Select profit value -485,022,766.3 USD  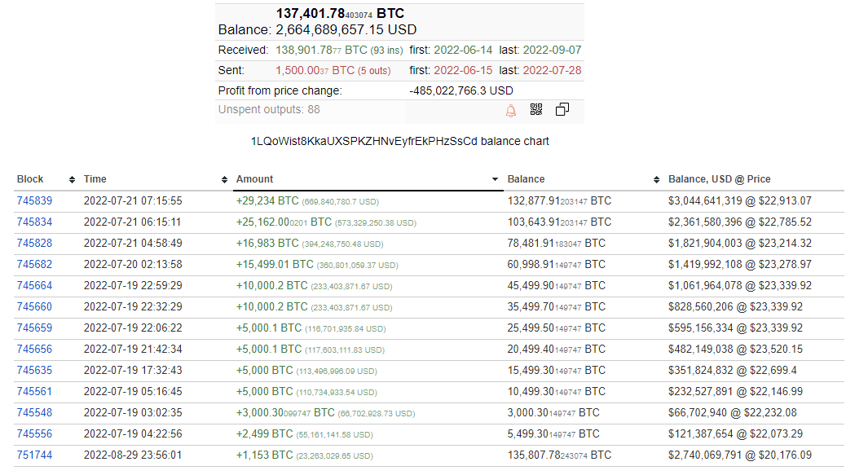click(461, 90)
